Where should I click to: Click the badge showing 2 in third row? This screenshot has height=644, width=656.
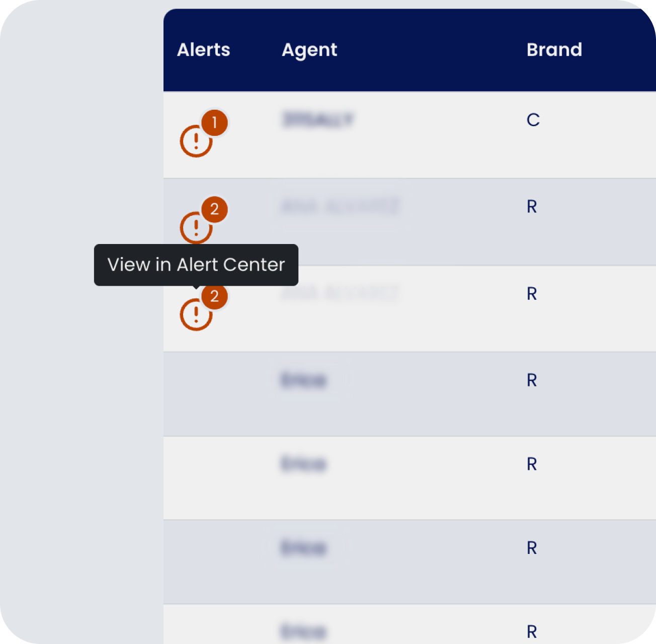coord(215,296)
